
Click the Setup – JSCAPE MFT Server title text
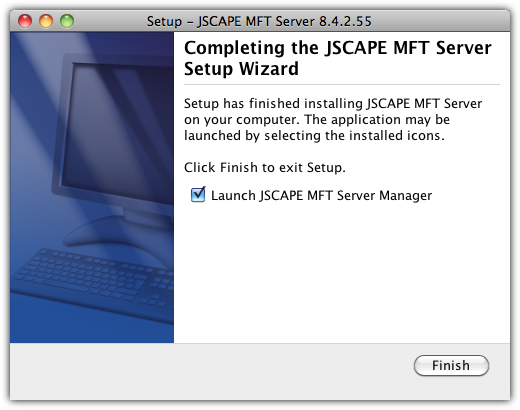[x=231, y=21]
